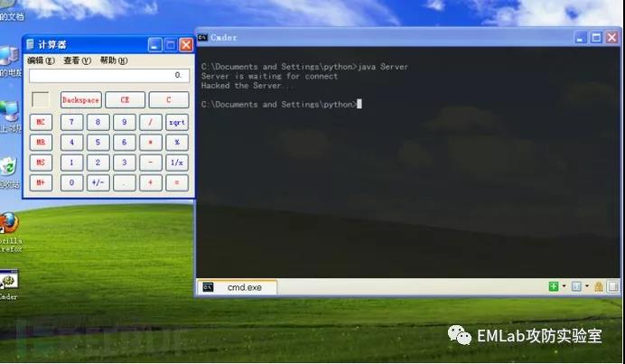Image resolution: width=625 pixels, height=364 pixels.
Task: Select the cmd.exe console tab
Action: pos(238,287)
